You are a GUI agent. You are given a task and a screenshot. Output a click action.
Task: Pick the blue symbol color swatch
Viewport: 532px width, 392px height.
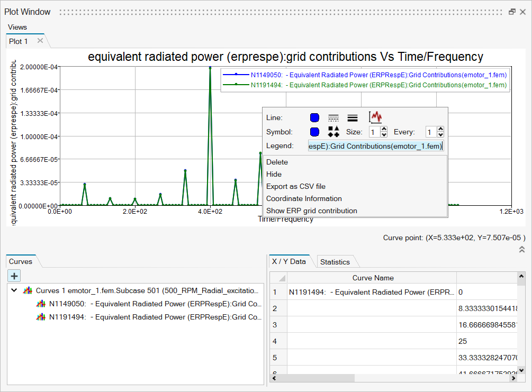click(314, 132)
